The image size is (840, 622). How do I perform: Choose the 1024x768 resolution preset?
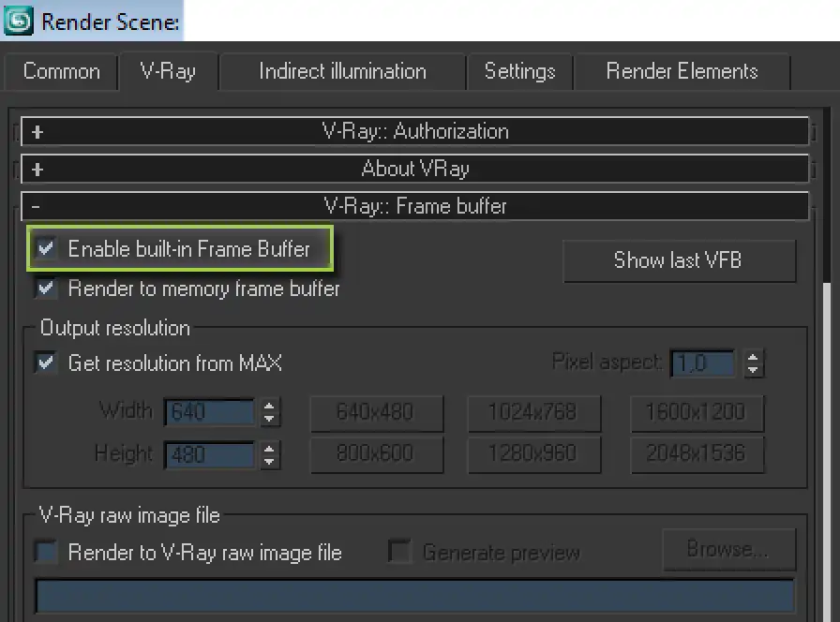coord(534,413)
